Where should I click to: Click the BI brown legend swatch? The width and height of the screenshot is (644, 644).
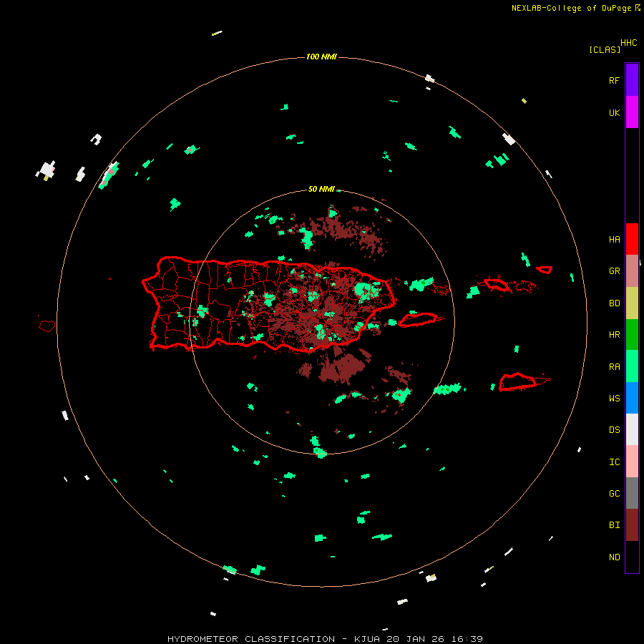coord(632,525)
